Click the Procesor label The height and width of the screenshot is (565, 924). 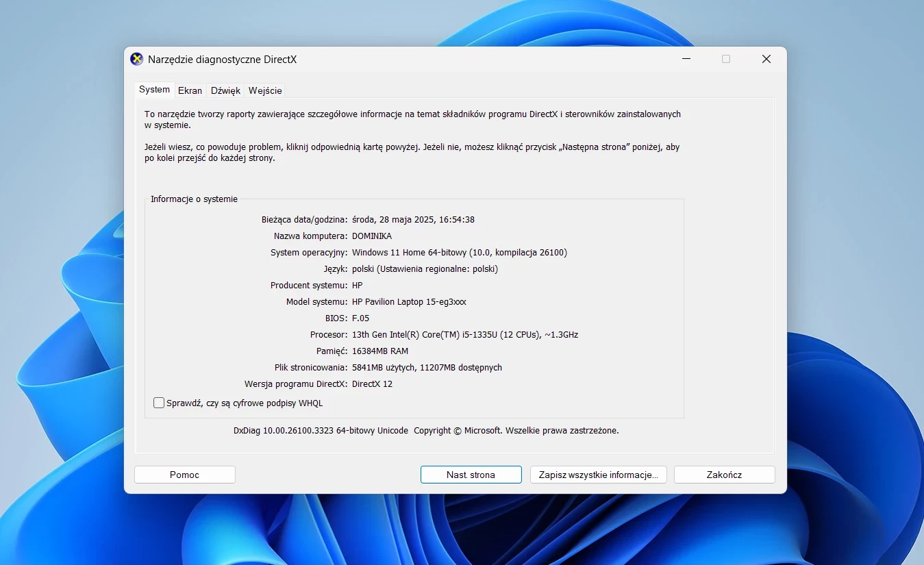point(329,335)
